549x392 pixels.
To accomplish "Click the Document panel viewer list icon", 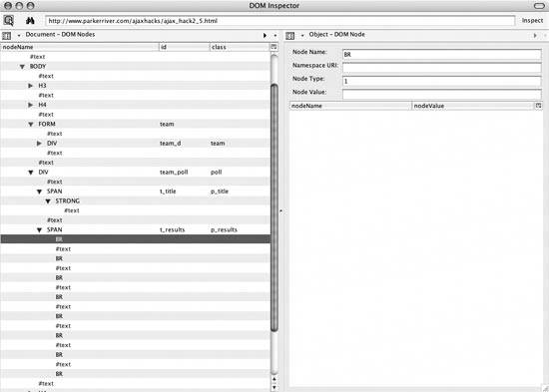I will point(7,35).
